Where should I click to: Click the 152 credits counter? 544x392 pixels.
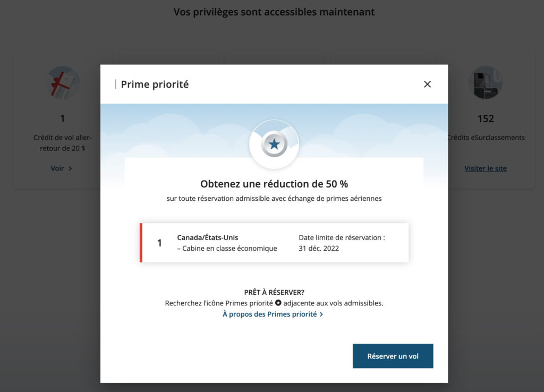(485, 118)
